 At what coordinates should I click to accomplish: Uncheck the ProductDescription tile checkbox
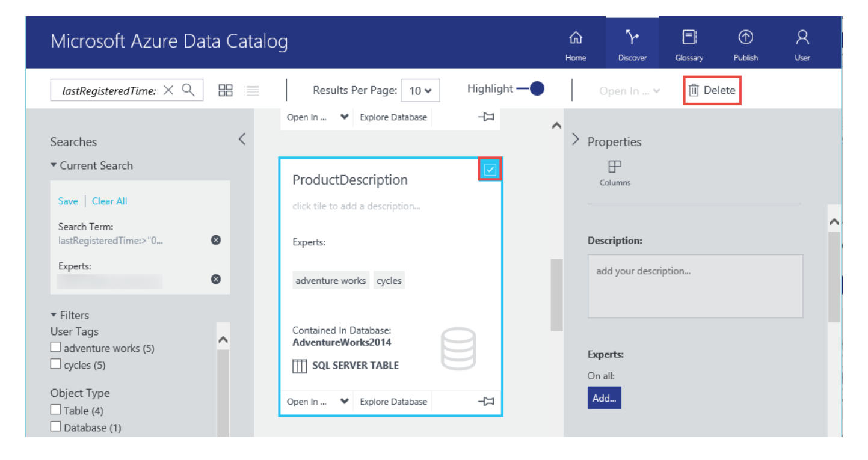[x=490, y=170]
